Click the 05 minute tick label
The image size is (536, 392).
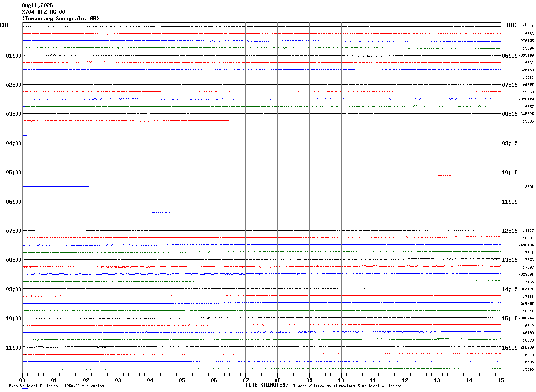point(182,380)
